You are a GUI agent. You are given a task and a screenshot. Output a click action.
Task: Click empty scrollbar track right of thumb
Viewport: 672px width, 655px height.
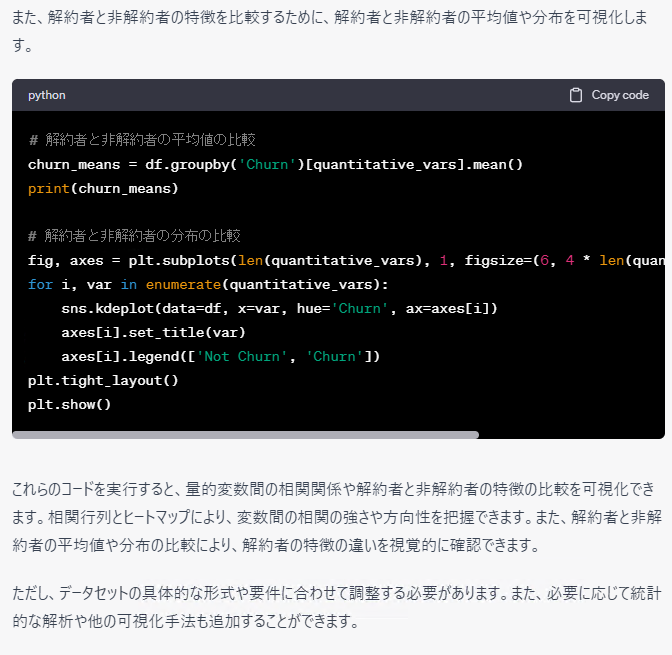570,435
